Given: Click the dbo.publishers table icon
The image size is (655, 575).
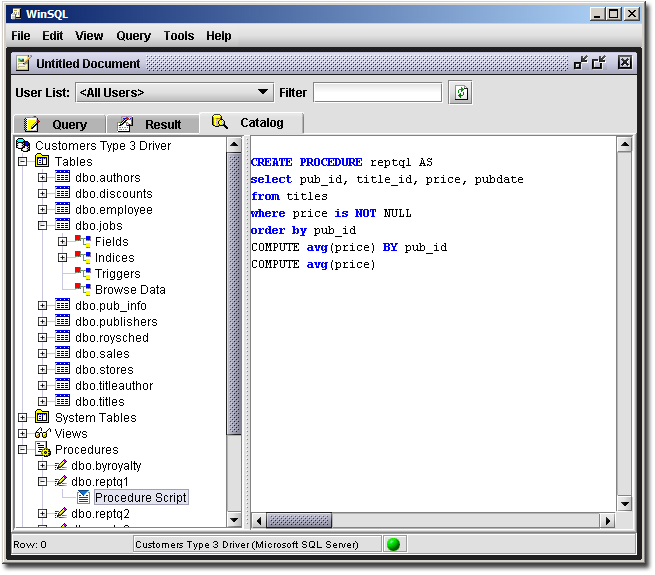Looking at the screenshot, I should pyautogui.click(x=62, y=321).
